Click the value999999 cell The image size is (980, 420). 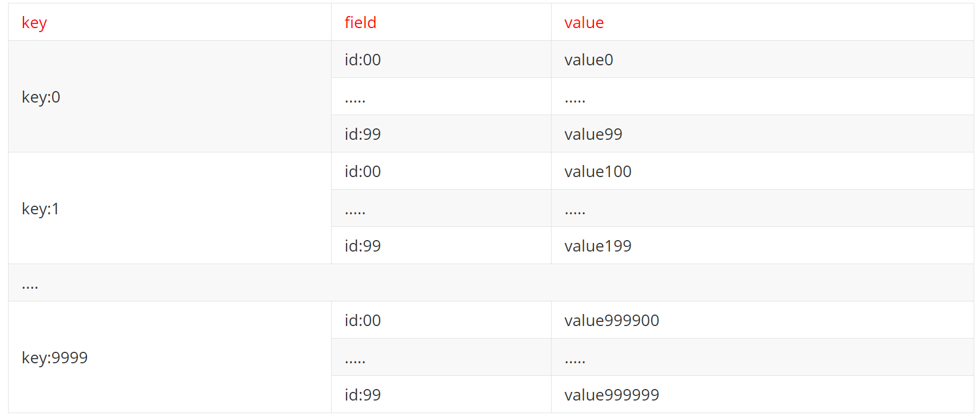(x=612, y=395)
